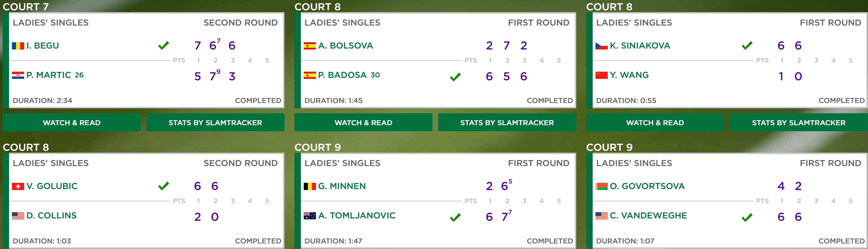Click Australia flag next to A. Tomljanovic

[x=310, y=216]
